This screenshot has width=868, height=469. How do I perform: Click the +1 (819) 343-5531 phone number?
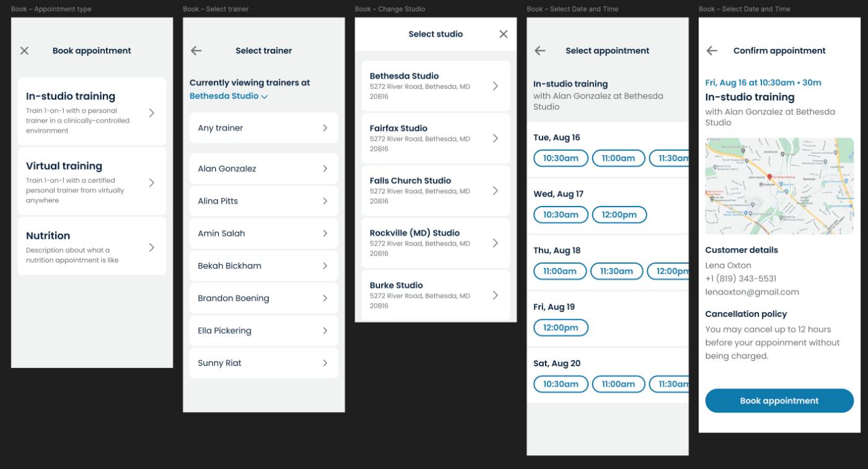(x=741, y=279)
